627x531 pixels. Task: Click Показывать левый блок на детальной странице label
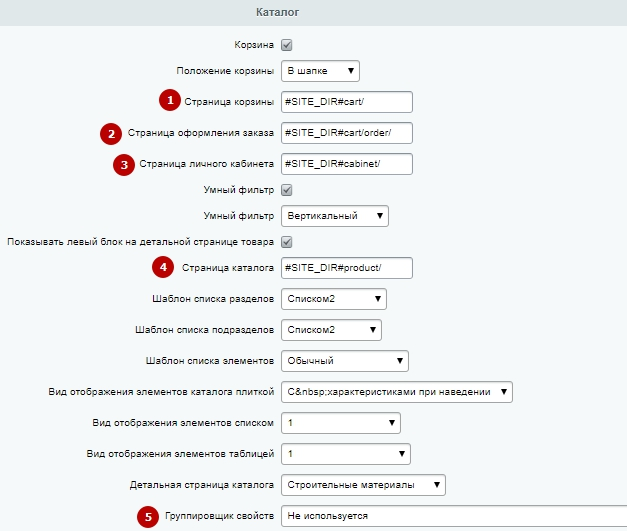click(x=140, y=242)
